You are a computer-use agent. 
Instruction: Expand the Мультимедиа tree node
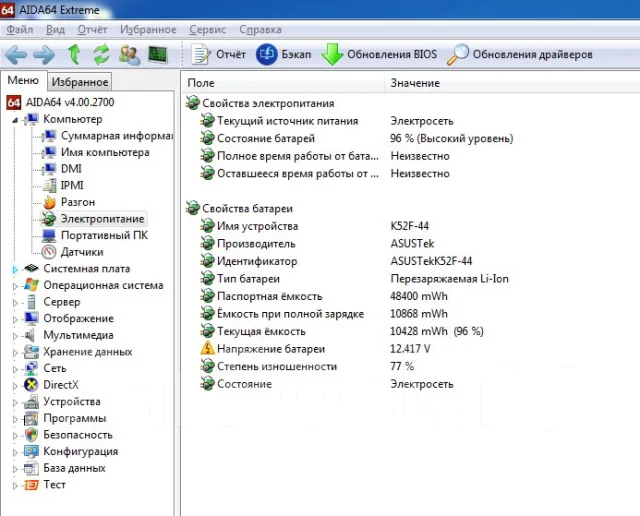coord(15,336)
